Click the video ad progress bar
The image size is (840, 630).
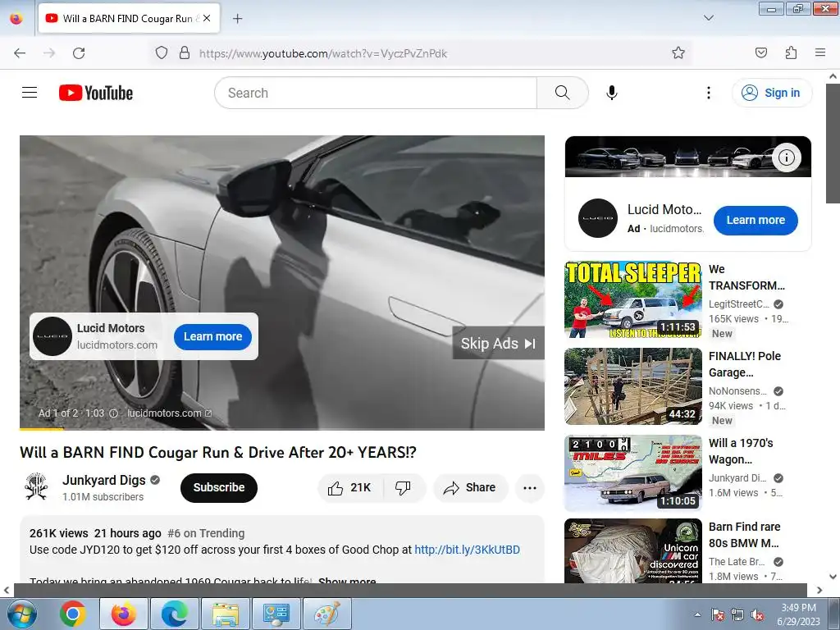click(282, 428)
